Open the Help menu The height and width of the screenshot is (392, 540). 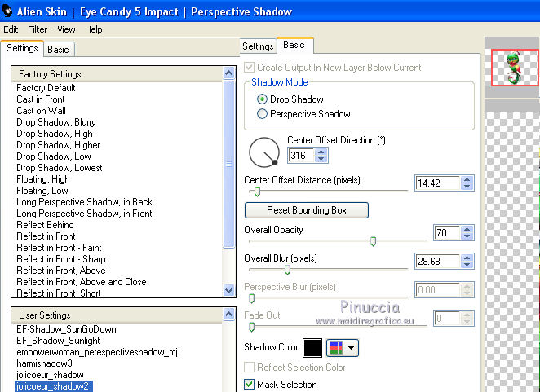coord(94,29)
